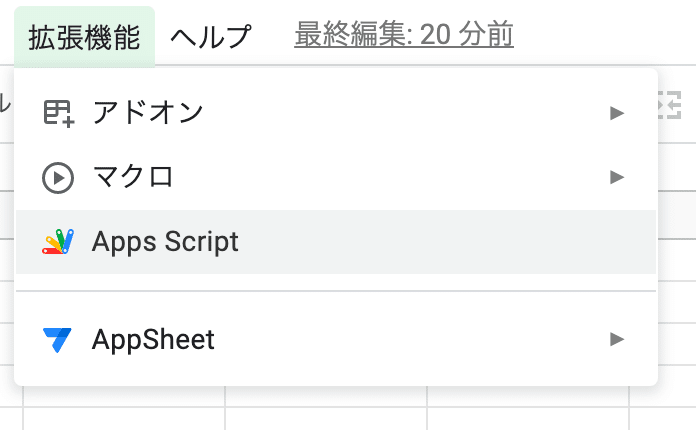The image size is (696, 430).
Task: Choose the アドオン menu entry label
Action: (x=148, y=113)
